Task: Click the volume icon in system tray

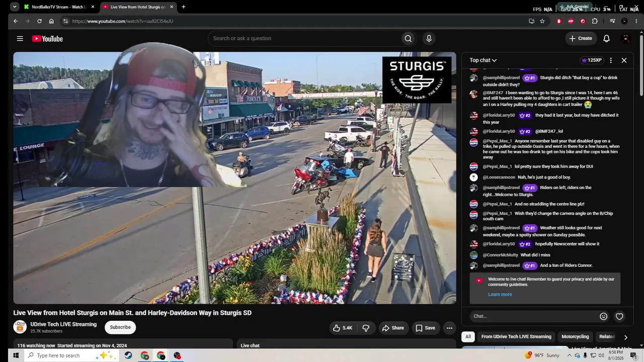Action: pos(601,355)
